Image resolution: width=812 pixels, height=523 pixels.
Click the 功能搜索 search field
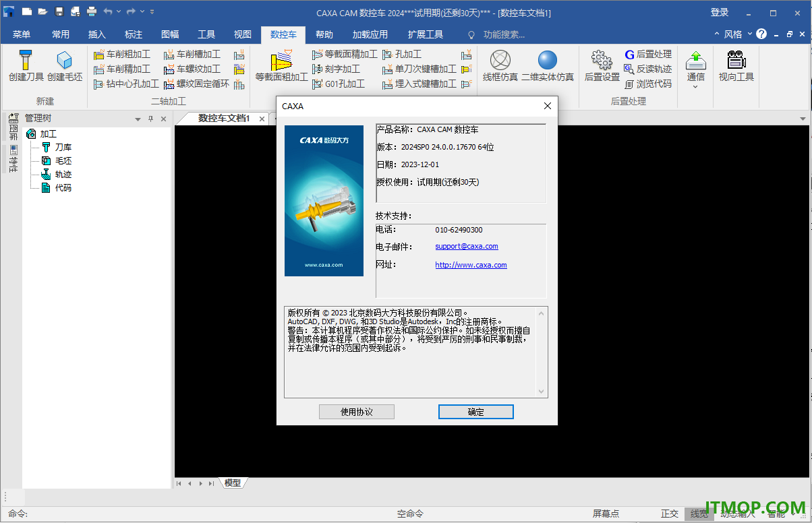[504, 34]
